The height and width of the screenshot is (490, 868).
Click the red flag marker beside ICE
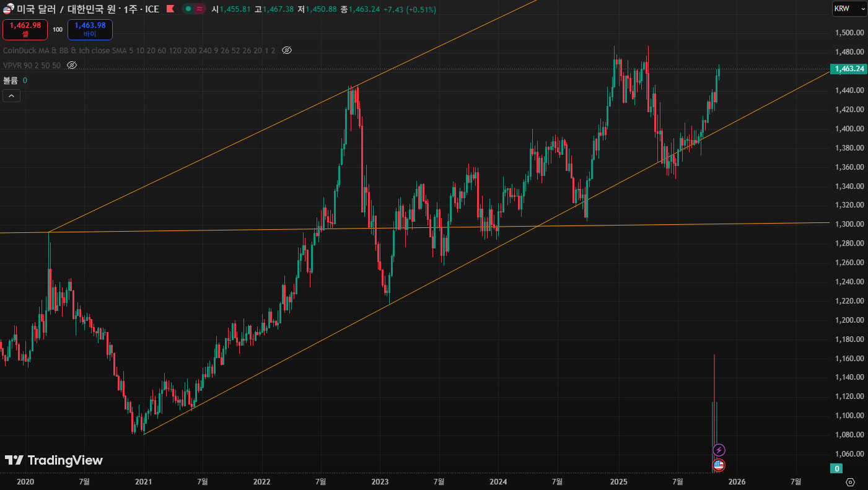[170, 9]
